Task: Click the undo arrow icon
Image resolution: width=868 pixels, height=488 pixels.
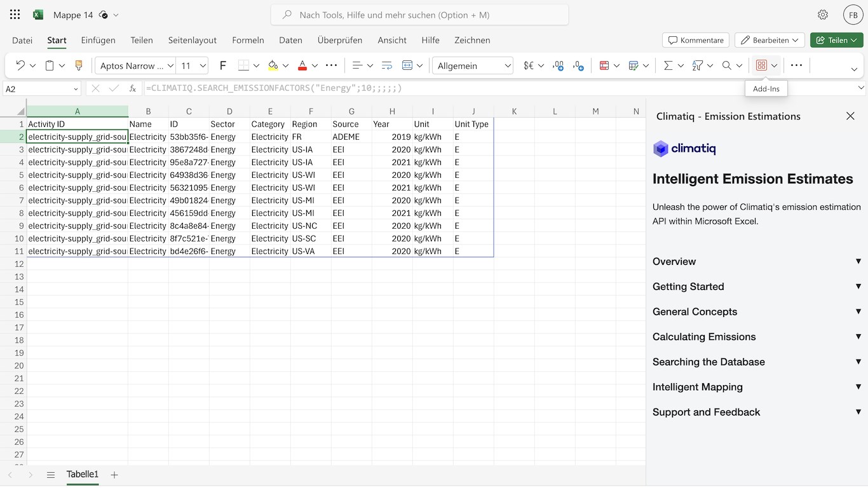Action: coord(20,65)
